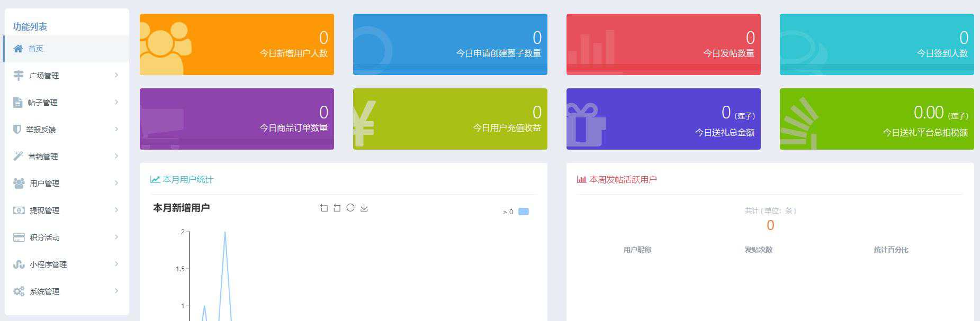Save chart as image via download icon

(364, 208)
